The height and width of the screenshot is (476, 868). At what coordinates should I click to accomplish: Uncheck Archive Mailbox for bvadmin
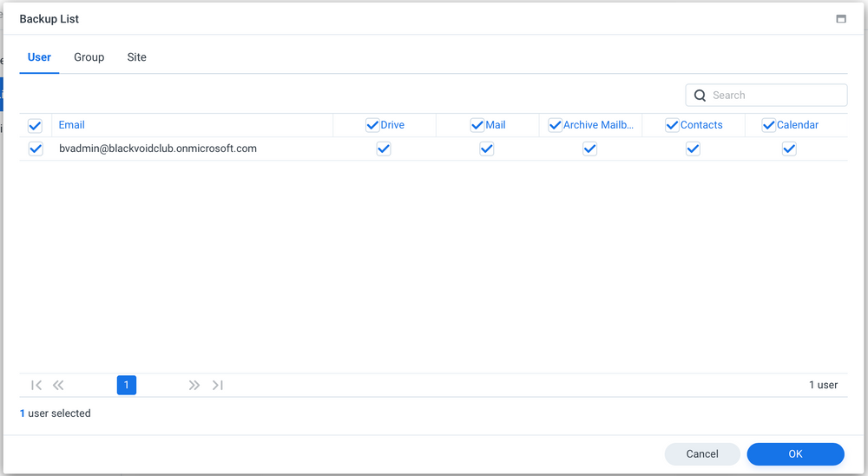tap(590, 149)
